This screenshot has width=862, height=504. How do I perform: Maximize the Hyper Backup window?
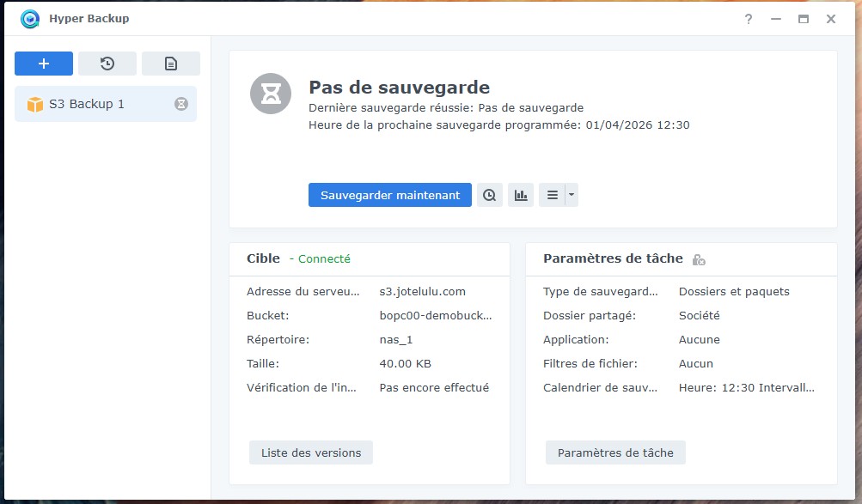click(804, 19)
